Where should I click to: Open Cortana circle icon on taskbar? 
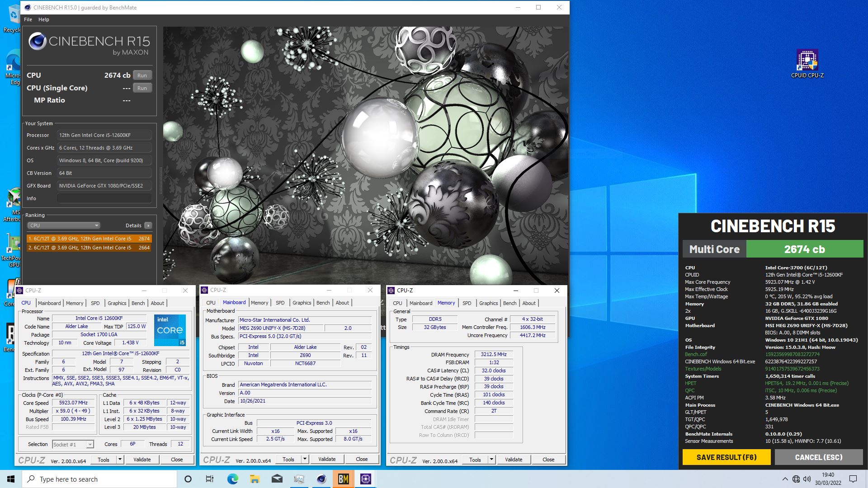pos(188,479)
